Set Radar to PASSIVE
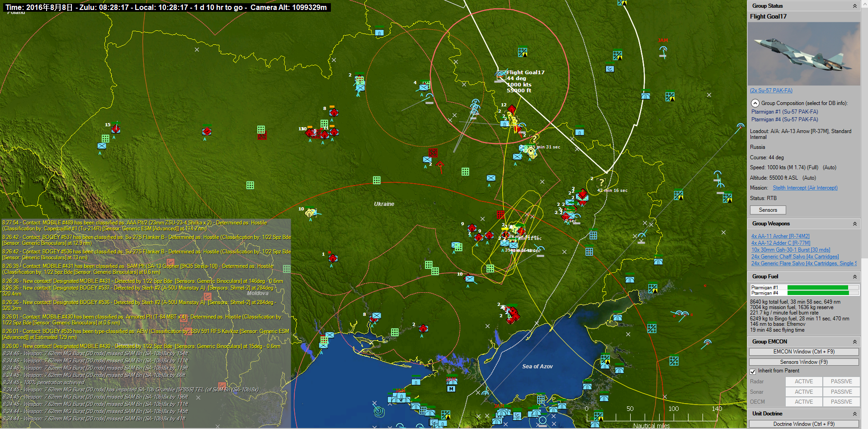Image resolution: width=868 pixels, height=429 pixels. point(841,381)
